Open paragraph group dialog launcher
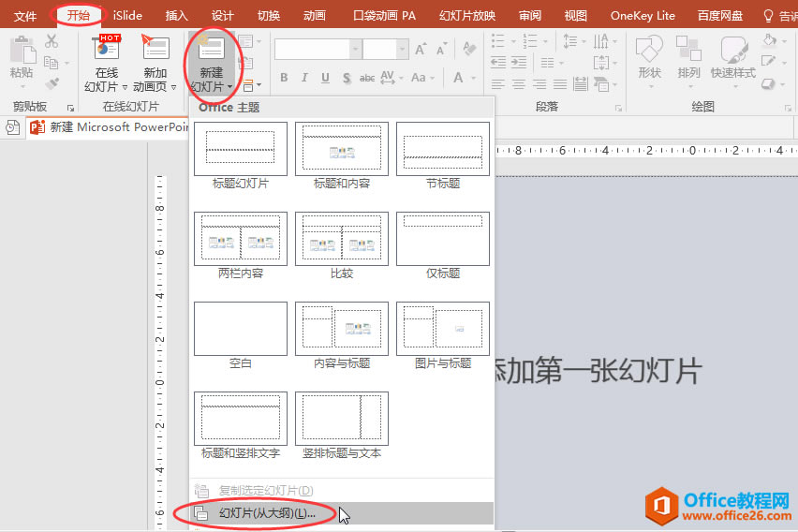Viewport: 798px width, 532px height. click(618, 108)
